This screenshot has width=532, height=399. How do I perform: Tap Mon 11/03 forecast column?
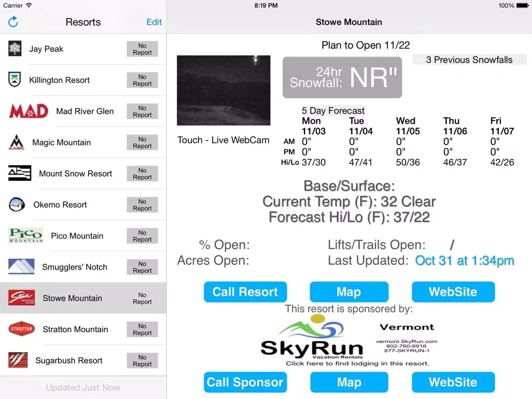click(x=314, y=141)
